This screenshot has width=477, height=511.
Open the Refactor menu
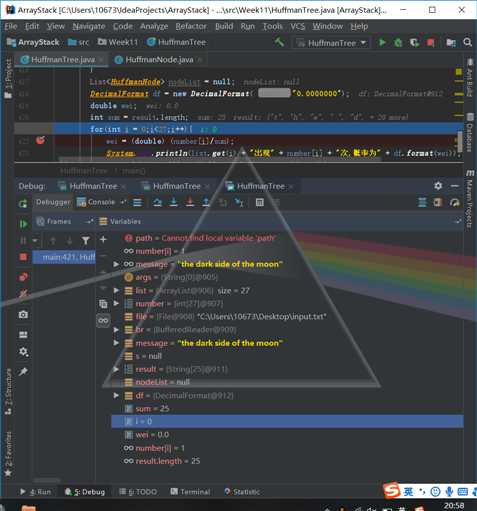point(191,26)
